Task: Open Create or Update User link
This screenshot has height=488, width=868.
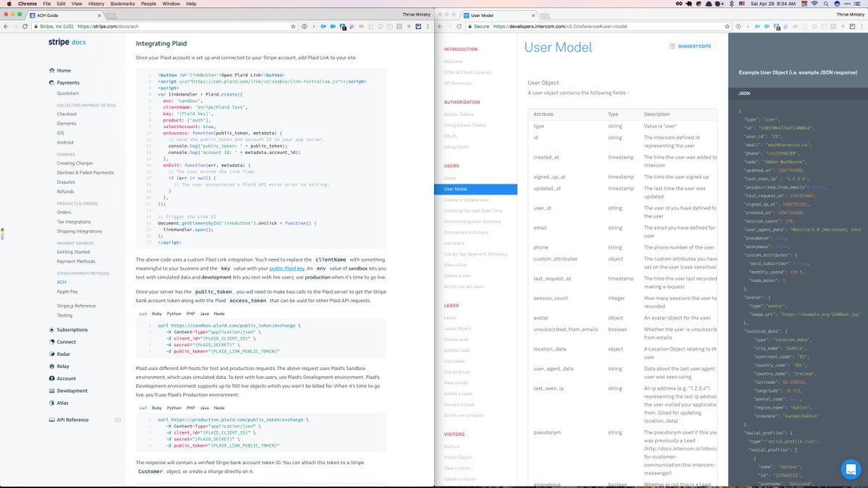Action: (467, 200)
